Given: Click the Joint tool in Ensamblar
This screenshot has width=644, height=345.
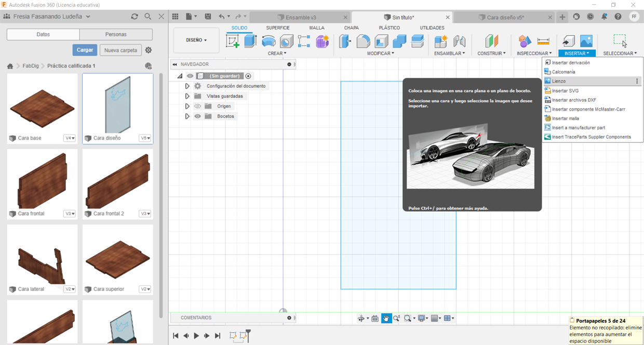Looking at the screenshot, I should (x=459, y=41).
